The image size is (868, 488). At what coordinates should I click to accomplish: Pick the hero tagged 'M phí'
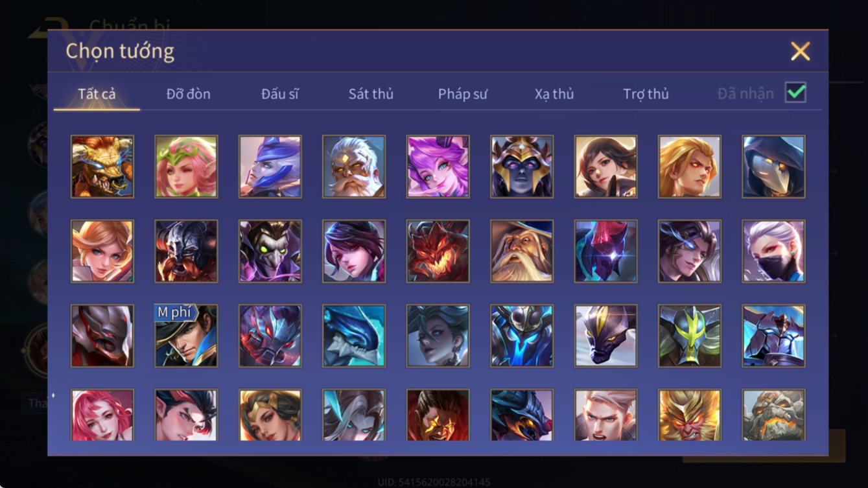tap(186, 336)
